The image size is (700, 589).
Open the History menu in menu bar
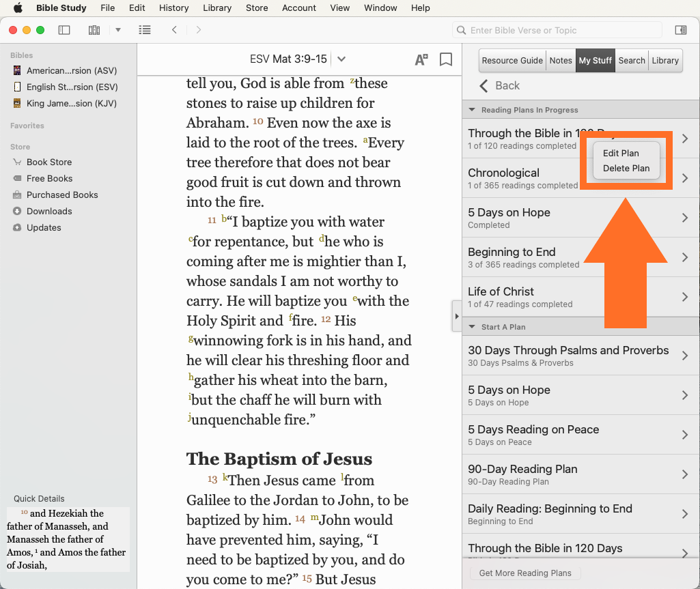pyautogui.click(x=173, y=8)
